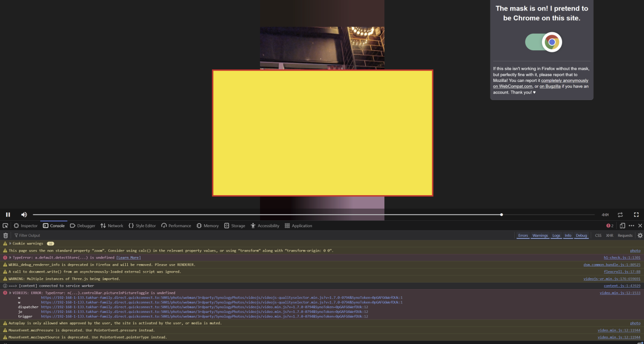Pick an element from the page

[6, 226]
